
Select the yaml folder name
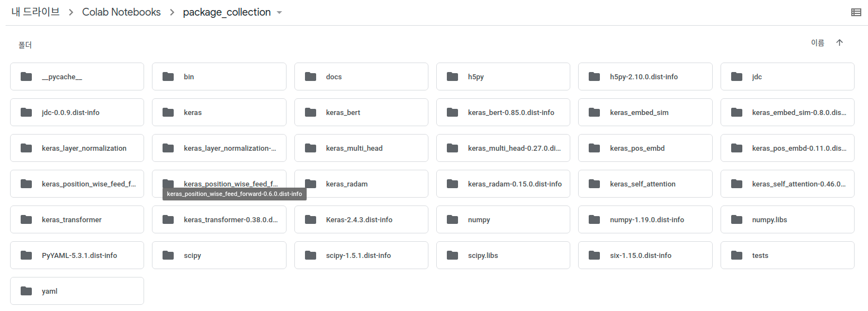point(50,291)
